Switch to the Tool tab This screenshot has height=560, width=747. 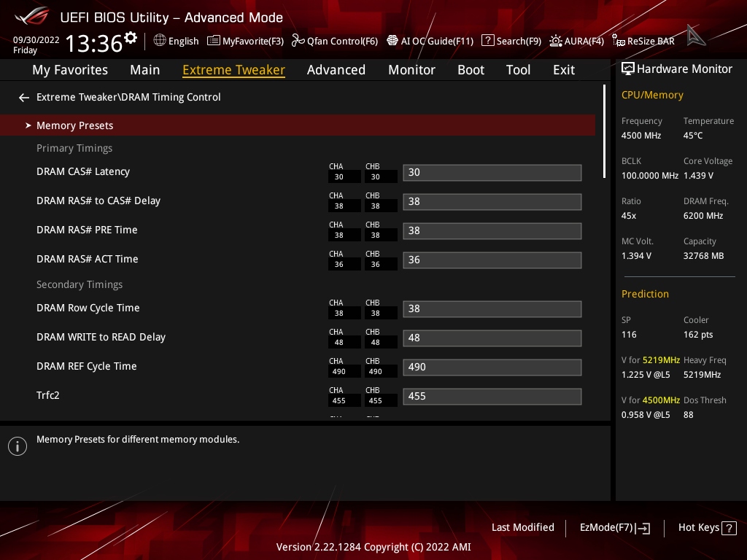(519, 70)
